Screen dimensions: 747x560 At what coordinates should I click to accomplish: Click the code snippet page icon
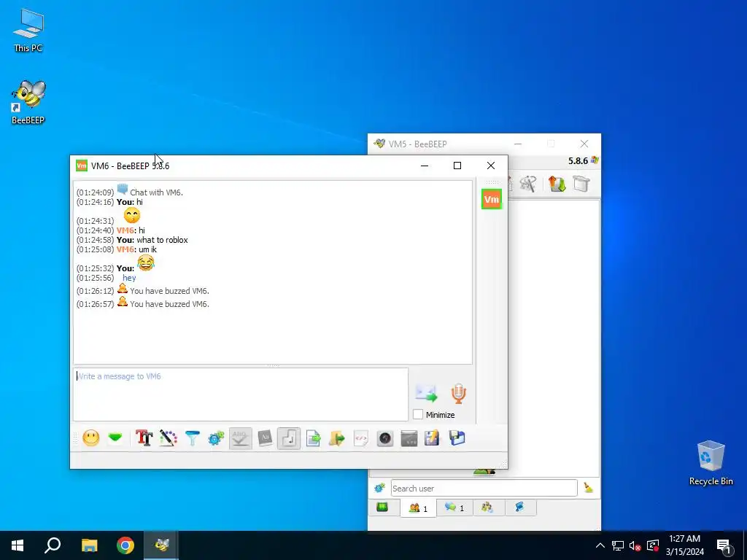point(360,437)
